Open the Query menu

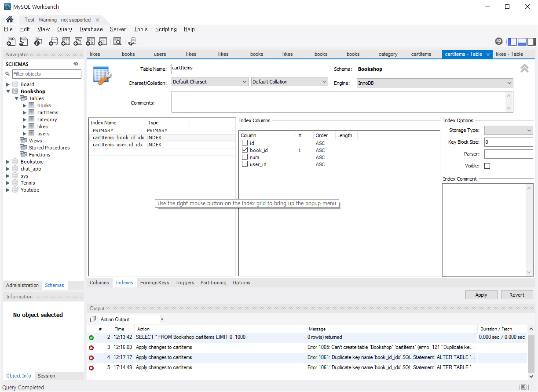(x=65, y=29)
